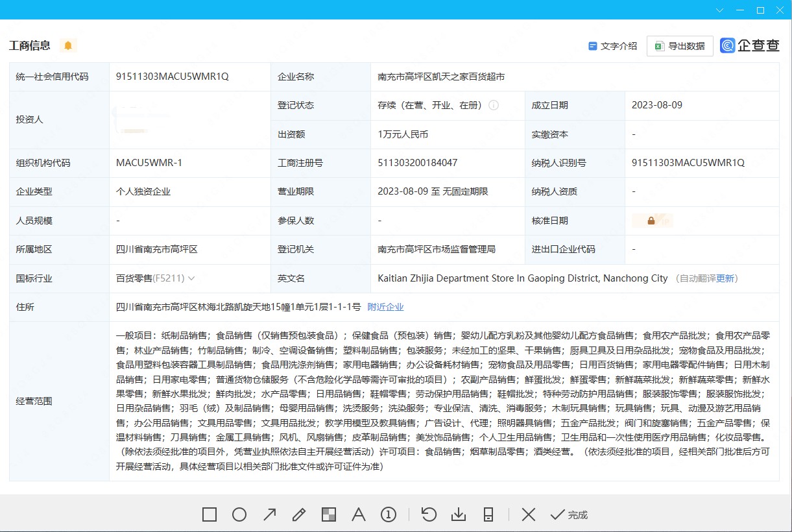The width and height of the screenshot is (792, 532).
Task: Click 更新 to update English name
Action: tap(725, 278)
